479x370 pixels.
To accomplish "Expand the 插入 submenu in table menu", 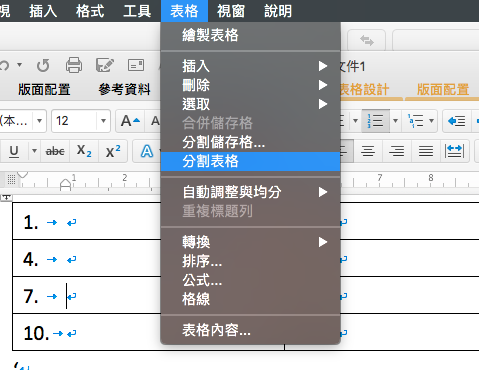I will 250,66.
